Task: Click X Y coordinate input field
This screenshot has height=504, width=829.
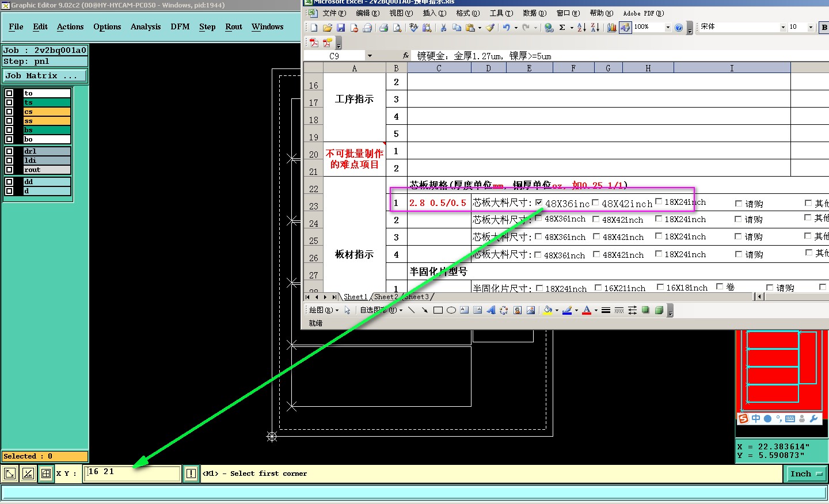Action: (x=132, y=473)
